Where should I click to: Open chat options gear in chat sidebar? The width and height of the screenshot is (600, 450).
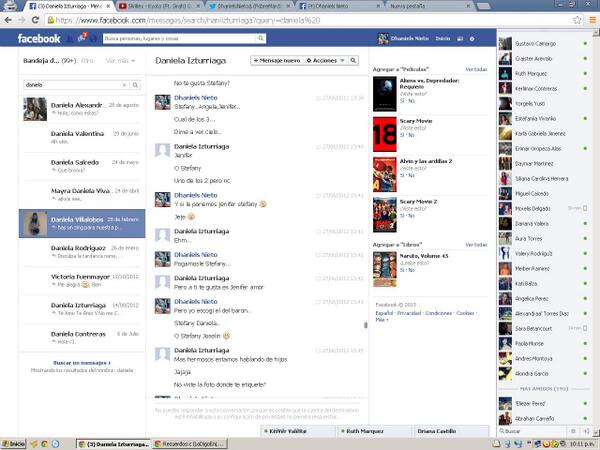tap(573, 431)
